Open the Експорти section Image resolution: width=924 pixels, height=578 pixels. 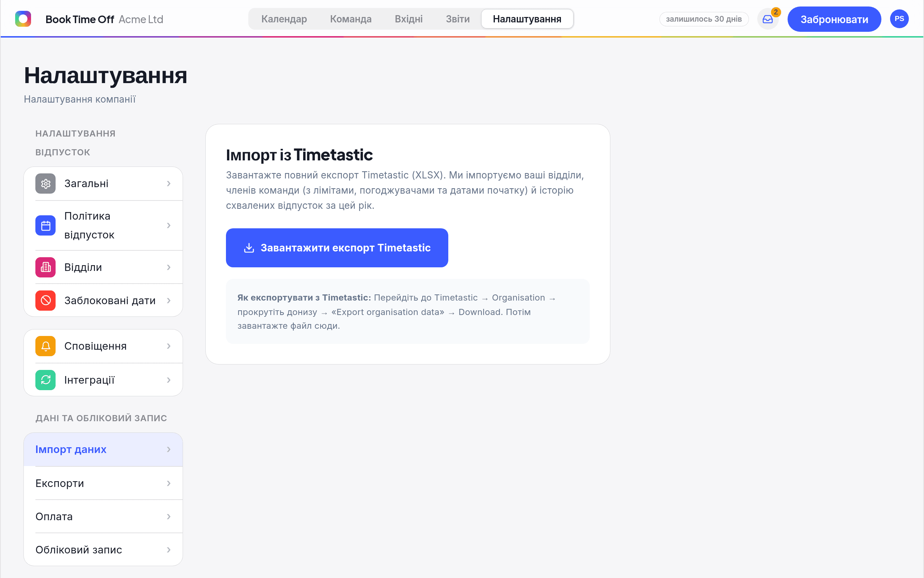pyautogui.click(x=103, y=484)
